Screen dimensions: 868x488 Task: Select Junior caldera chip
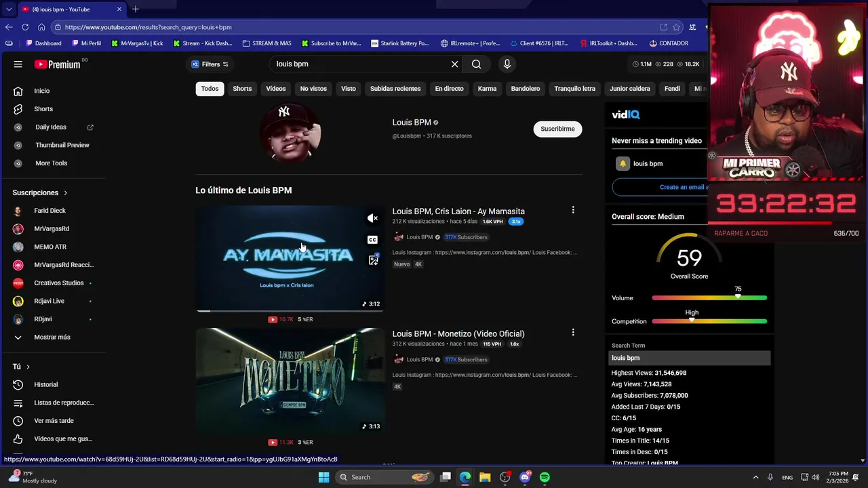(629, 89)
